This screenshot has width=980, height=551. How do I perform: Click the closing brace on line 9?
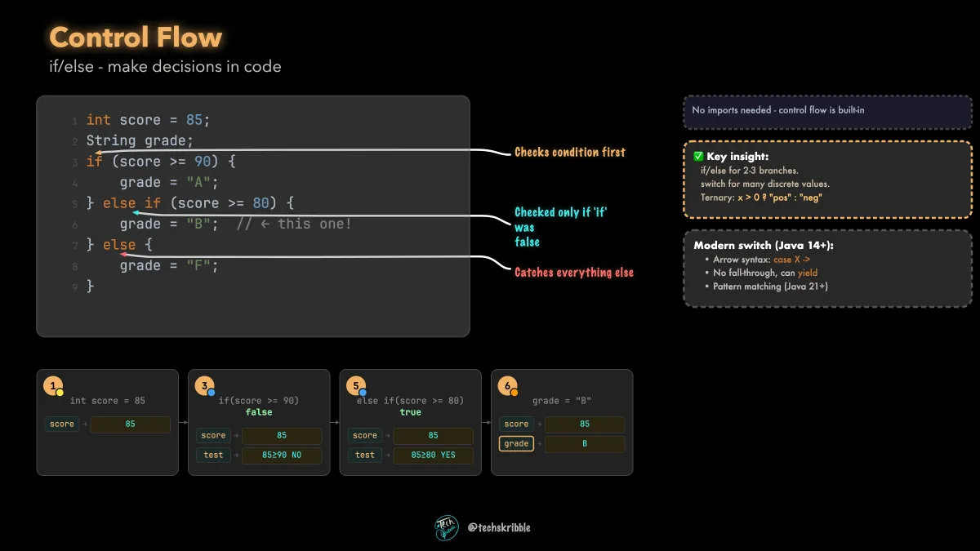click(x=91, y=287)
